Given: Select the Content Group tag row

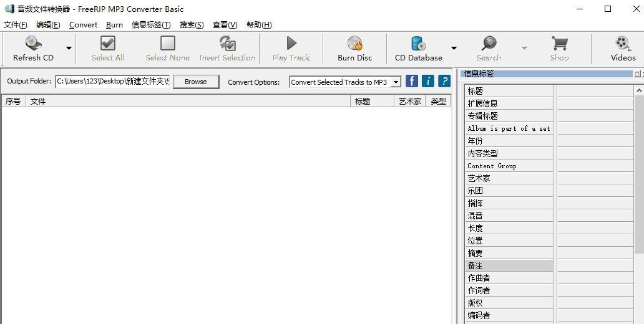Looking at the screenshot, I should pyautogui.click(x=509, y=166).
